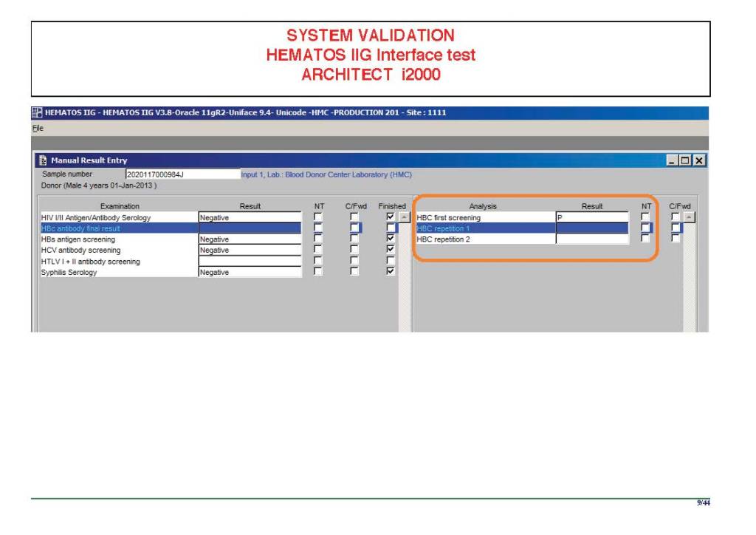Enable C/Fwd for Syphilis Serology

[354, 273]
